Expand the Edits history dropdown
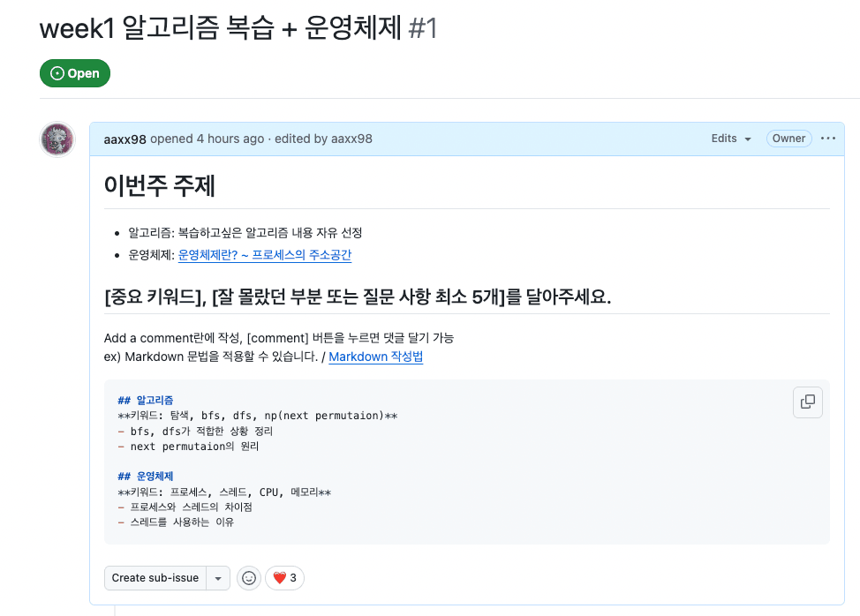 [731, 139]
